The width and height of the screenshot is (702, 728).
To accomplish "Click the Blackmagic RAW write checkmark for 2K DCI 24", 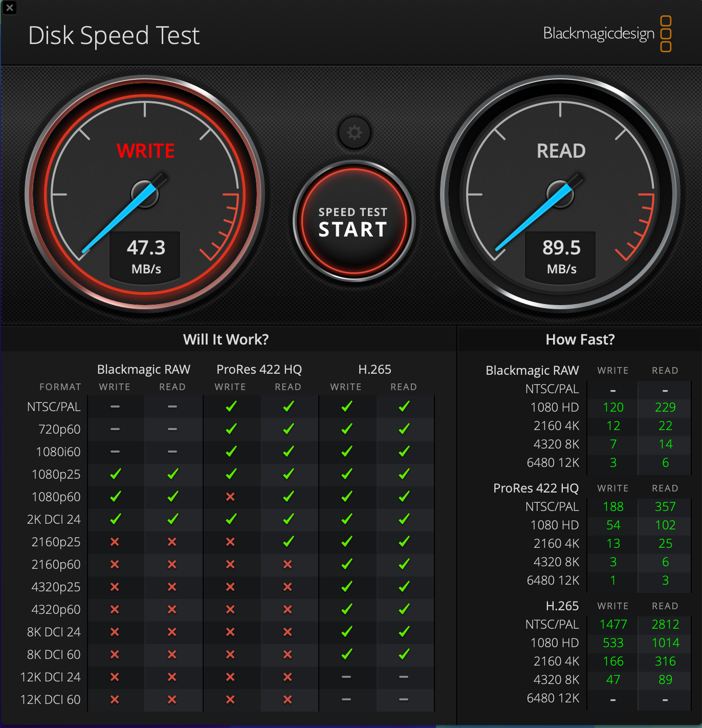I will 115,519.
